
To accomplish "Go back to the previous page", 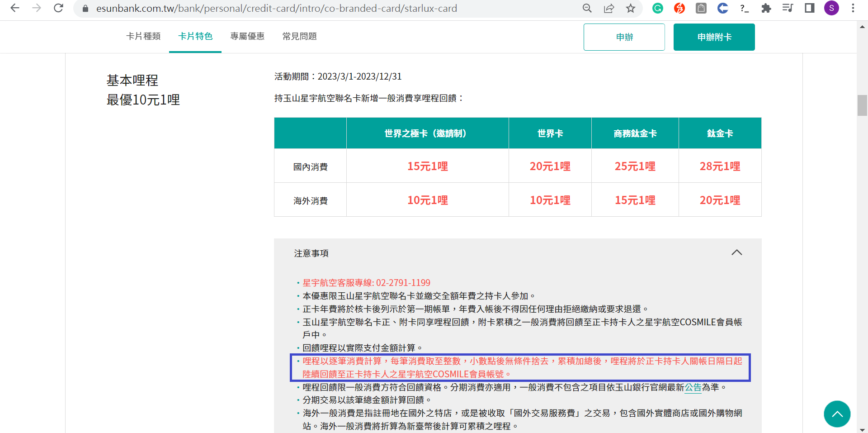I will click(15, 8).
